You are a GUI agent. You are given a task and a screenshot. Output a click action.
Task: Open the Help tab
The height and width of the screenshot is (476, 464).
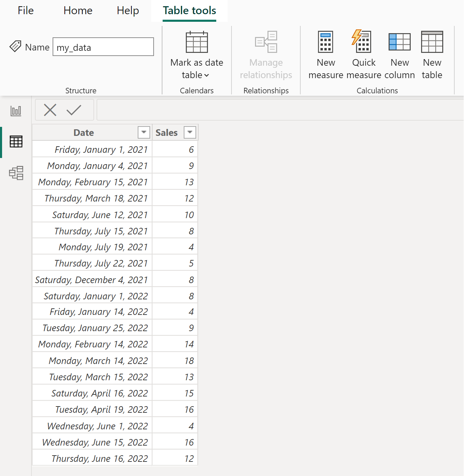[128, 11]
